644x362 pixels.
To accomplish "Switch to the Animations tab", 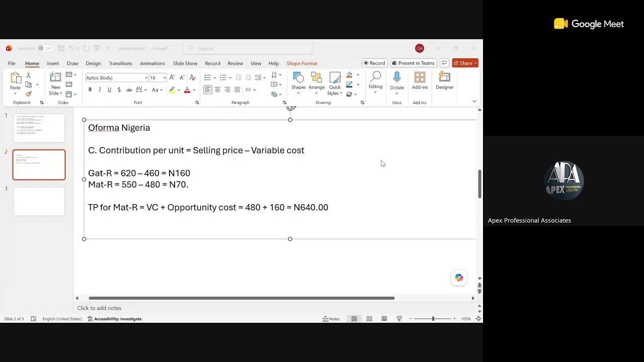I will (152, 63).
